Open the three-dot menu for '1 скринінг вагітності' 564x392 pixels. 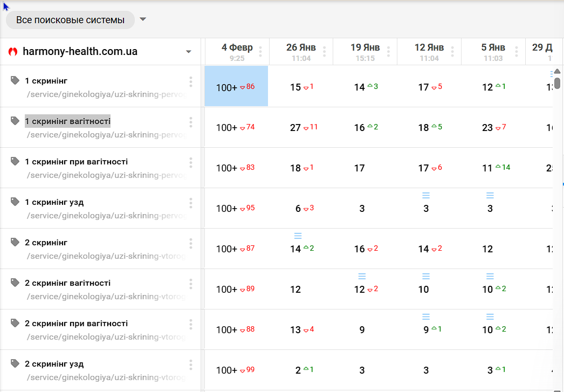pyautogui.click(x=191, y=122)
